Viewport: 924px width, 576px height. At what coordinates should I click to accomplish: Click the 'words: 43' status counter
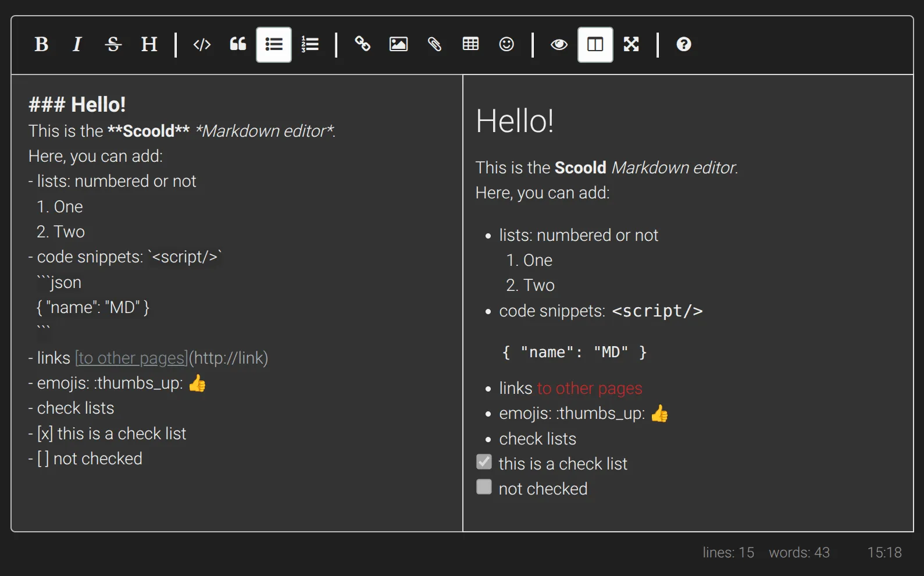[x=799, y=552]
